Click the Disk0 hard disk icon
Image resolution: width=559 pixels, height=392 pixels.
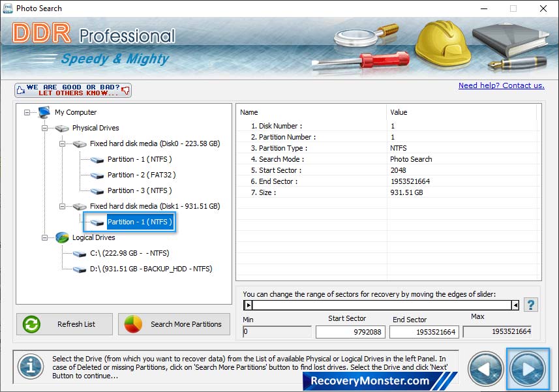[x=80, y=143]
